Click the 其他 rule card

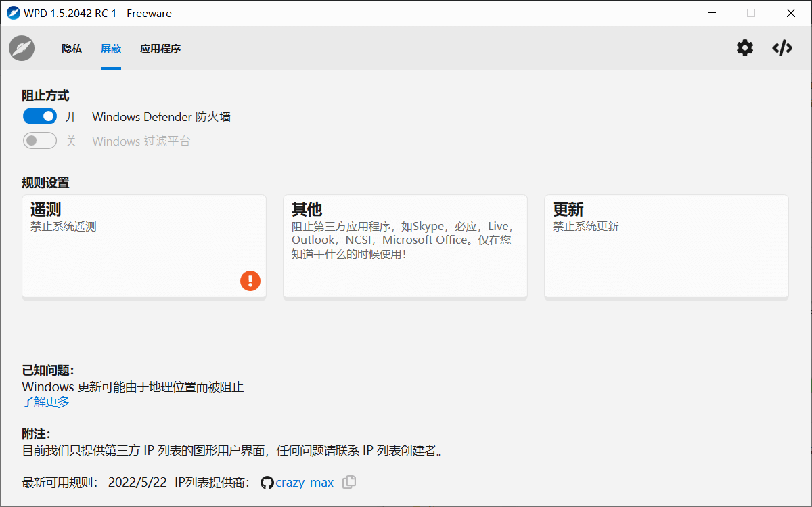(405, 246)
